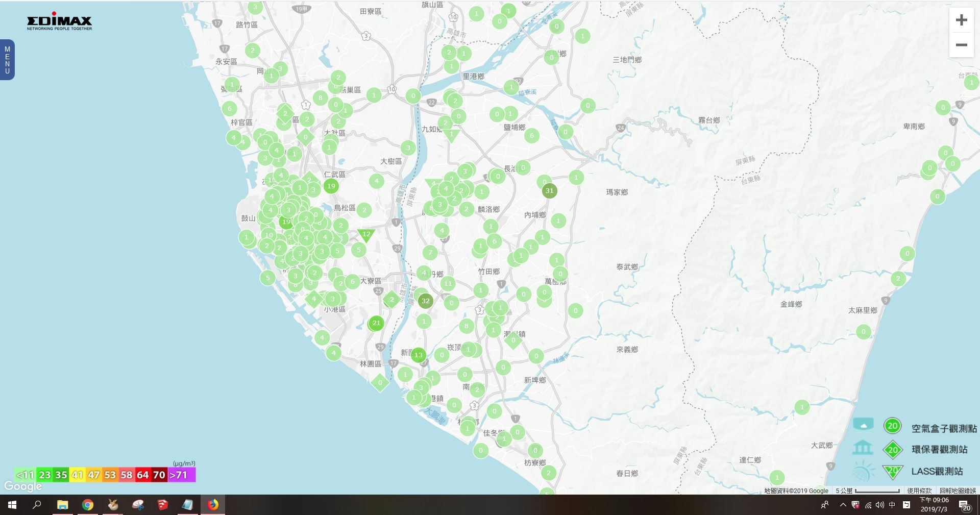
Task: Select the 19 marker near 仁武區
Action: (x=331, y=186)
